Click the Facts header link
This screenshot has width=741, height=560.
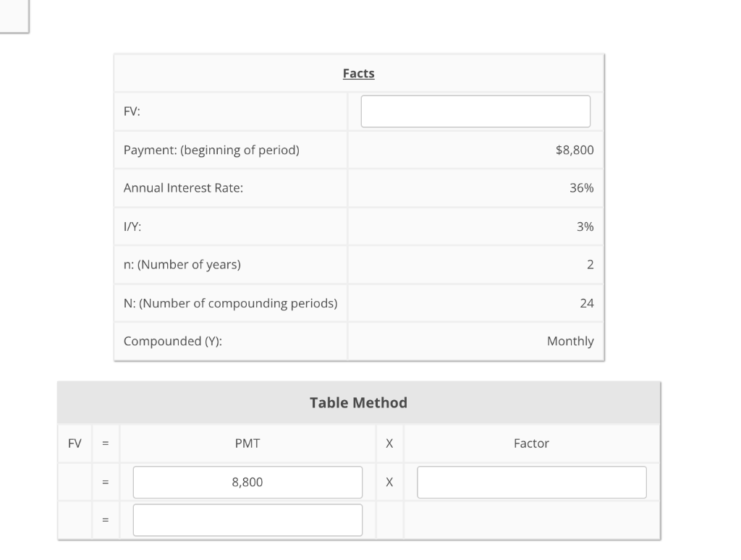point(358,73)
